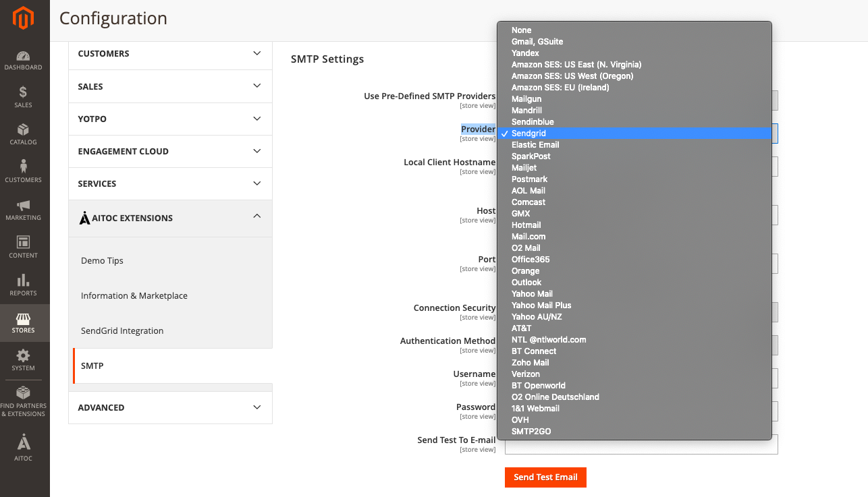Expand the ADVANCED configuration section
Screen dimensions: 868x497
pyautogui.click(x=170, y=407)
